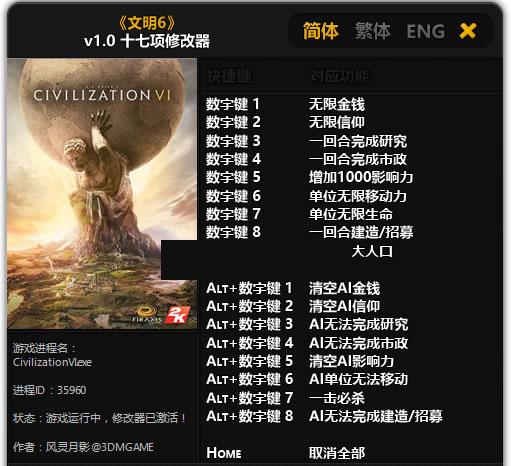Switch language to 繁体
The width and height of the screenshot is (511, 466).
[x=373, y=31]
